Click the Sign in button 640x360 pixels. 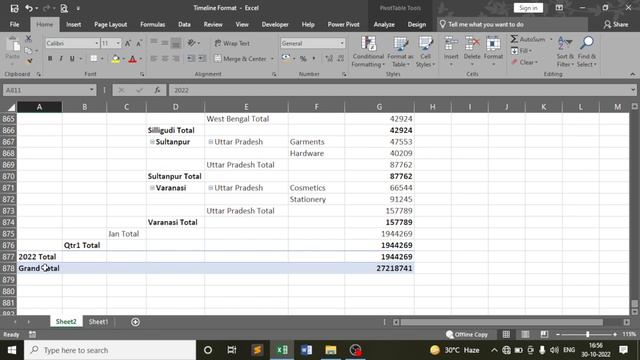[528, 8]
